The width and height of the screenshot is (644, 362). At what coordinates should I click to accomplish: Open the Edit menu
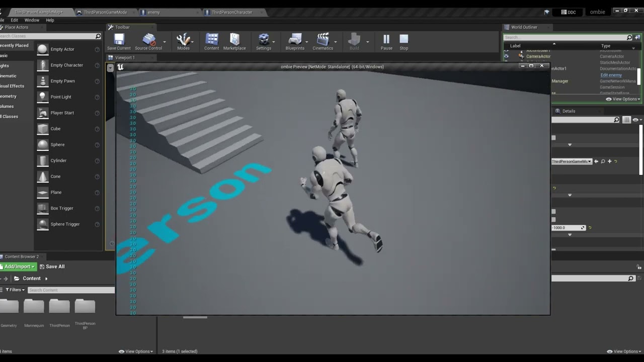point(14,20)
